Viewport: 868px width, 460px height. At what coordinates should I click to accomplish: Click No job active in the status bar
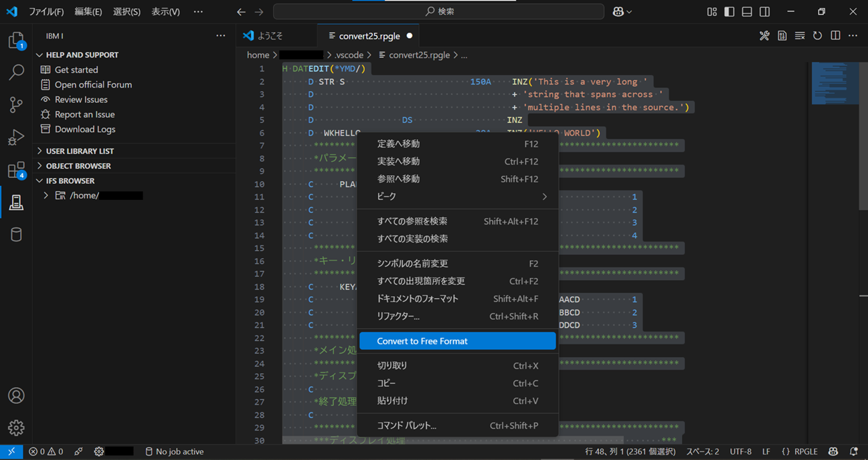(x=174, y=451)
